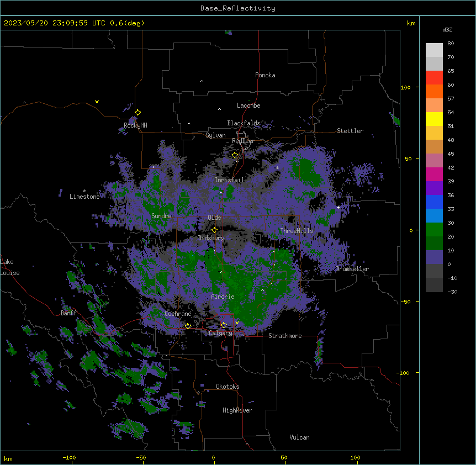Click the Blackfalds city label
Screen dimensions: 476x465
point(244,123)
